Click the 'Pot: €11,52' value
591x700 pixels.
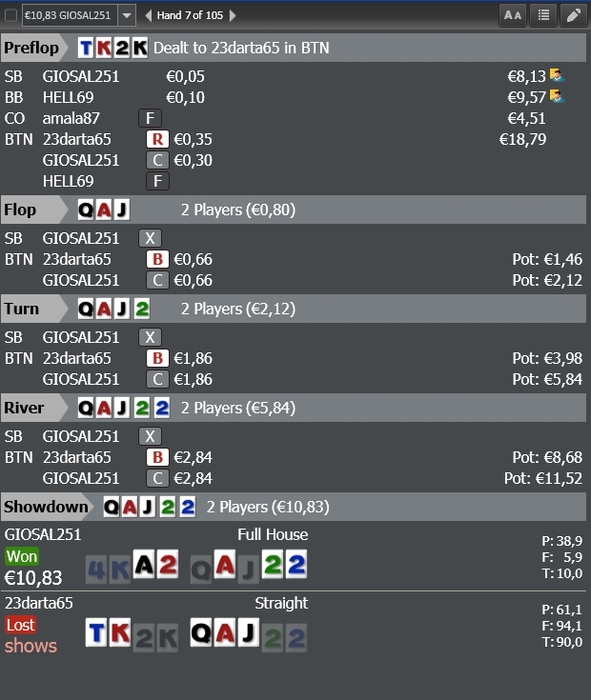[543, 479]
